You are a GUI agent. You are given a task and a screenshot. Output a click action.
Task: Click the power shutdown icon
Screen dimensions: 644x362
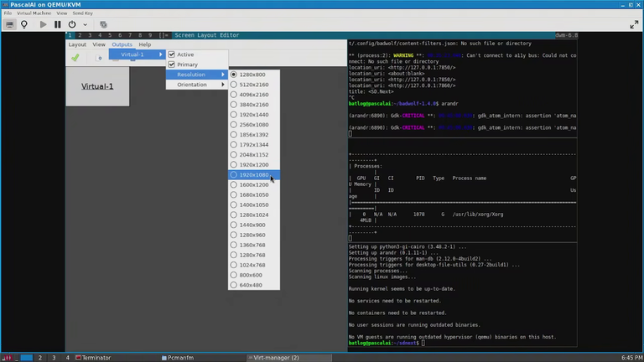click(x=72, y=24)
